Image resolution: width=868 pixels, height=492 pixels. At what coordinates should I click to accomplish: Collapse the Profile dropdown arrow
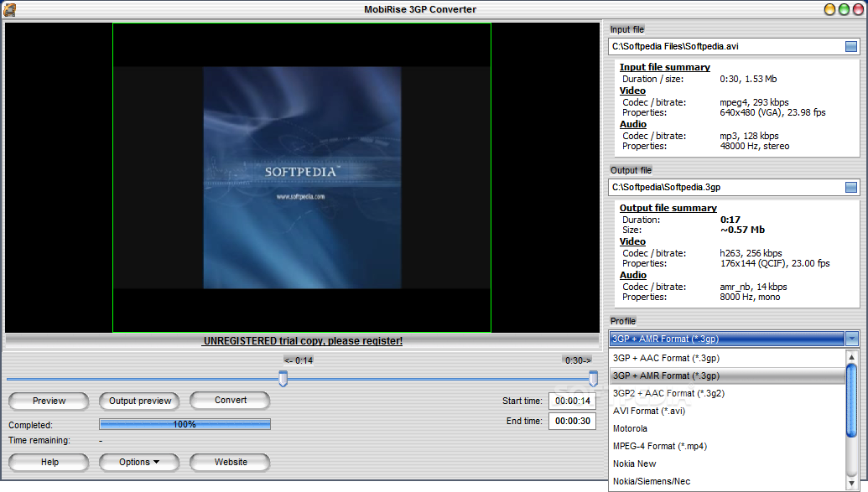tap(852, 338)
